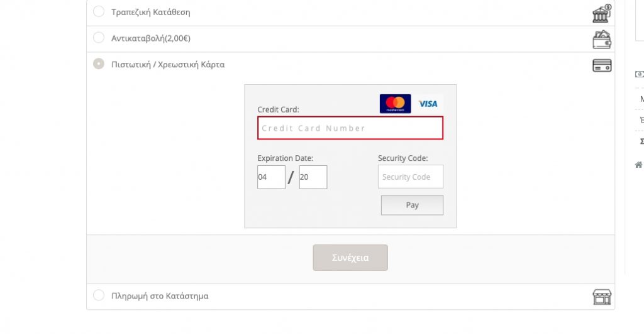
Task: Click the store building icon
Action: click(x=602, y=297)
